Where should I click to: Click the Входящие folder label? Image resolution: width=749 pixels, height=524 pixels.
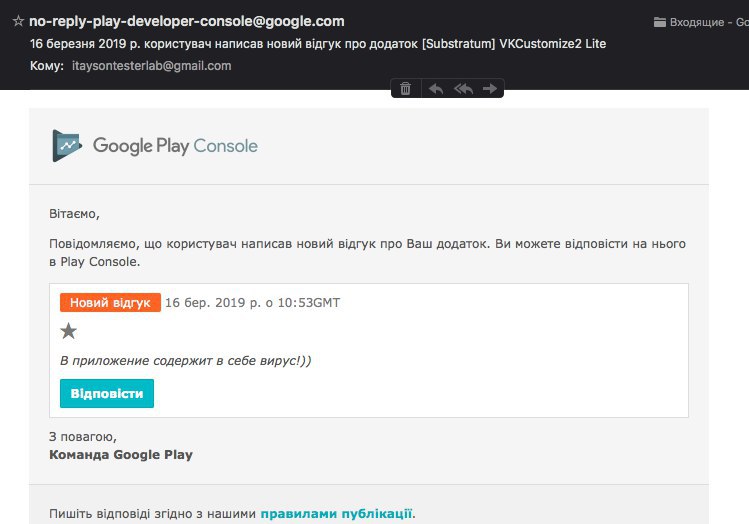pos(696,22)
